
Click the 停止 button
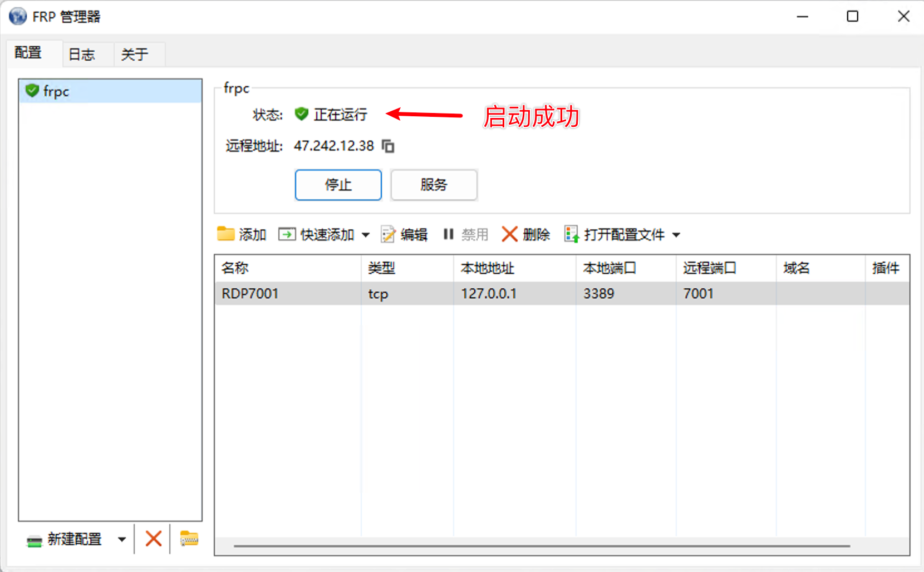(x=338, y=185)
